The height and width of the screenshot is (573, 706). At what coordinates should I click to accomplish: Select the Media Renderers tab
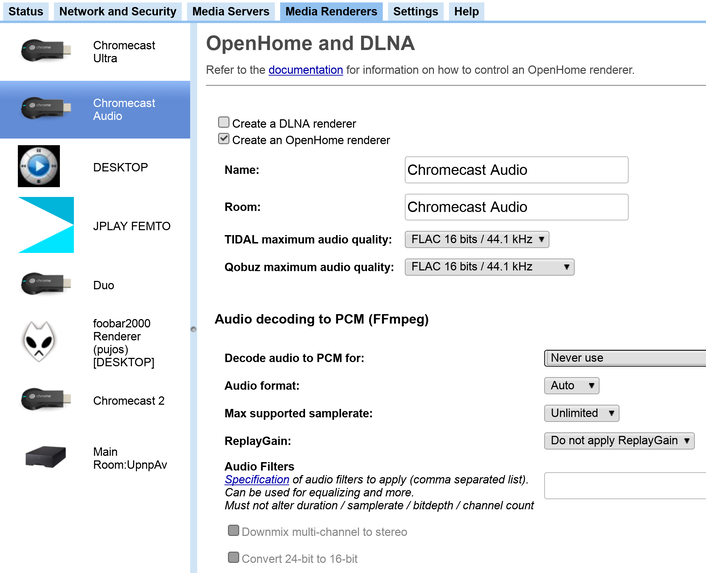pyautogui.click(x=331, y=11)
